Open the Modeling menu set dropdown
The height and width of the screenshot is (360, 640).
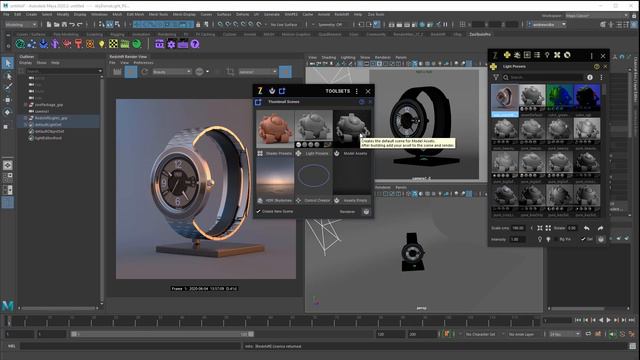point(21,24)
